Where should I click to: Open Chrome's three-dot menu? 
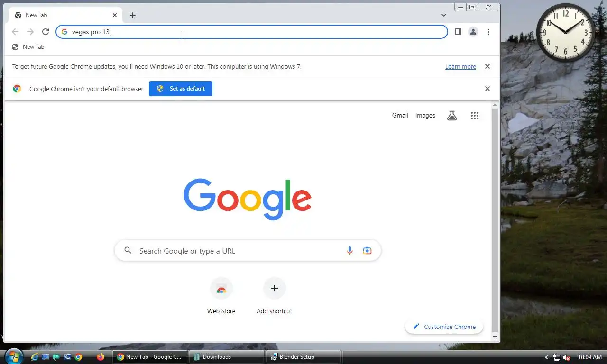(x=488, y=32)
